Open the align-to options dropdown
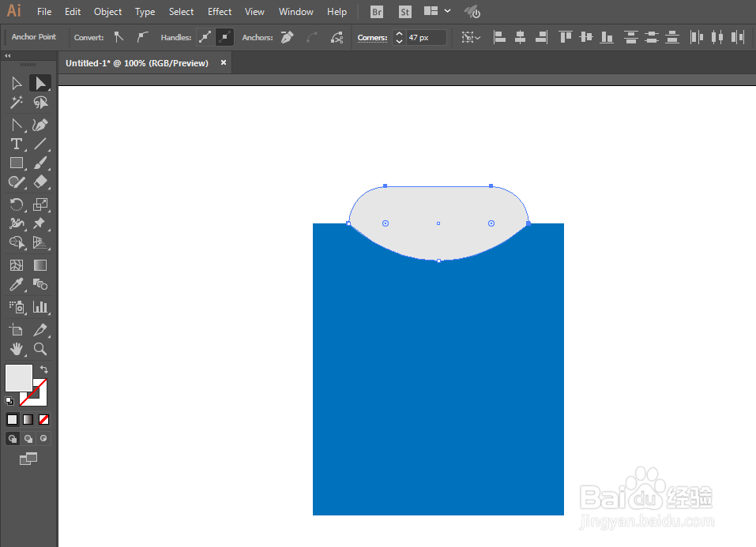This screenshot has width=756, height=547. point(472,36)
